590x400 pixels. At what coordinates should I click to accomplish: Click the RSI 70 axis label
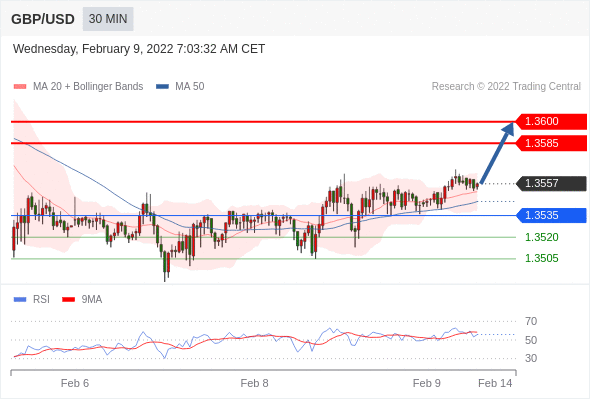tap(531, 321)
